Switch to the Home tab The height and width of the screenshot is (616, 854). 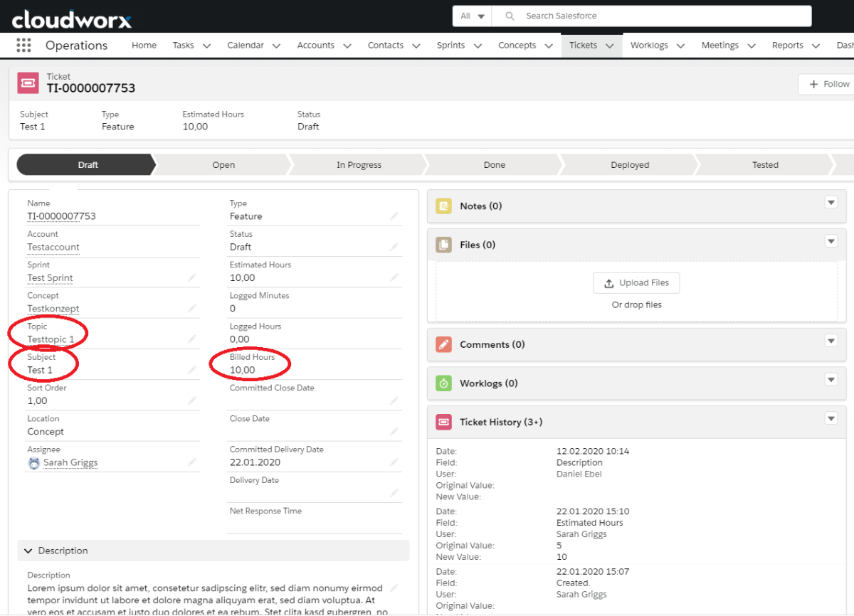[x=144, y=46]
